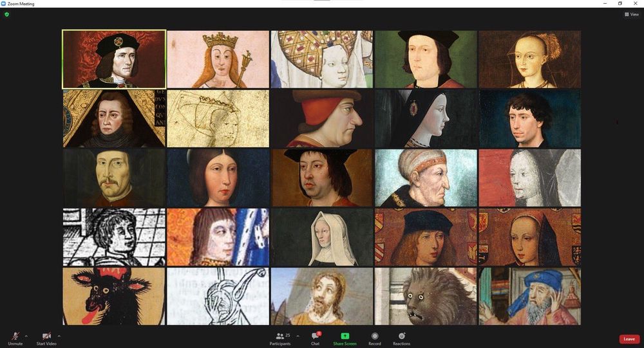Click the green encryption shield icon

coord(6,14)
